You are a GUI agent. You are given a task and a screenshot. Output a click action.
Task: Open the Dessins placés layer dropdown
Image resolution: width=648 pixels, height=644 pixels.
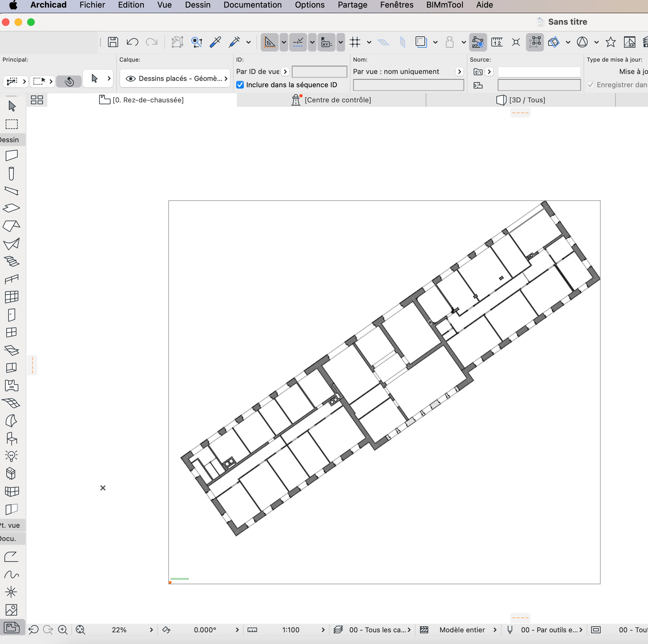coord(175,79)
